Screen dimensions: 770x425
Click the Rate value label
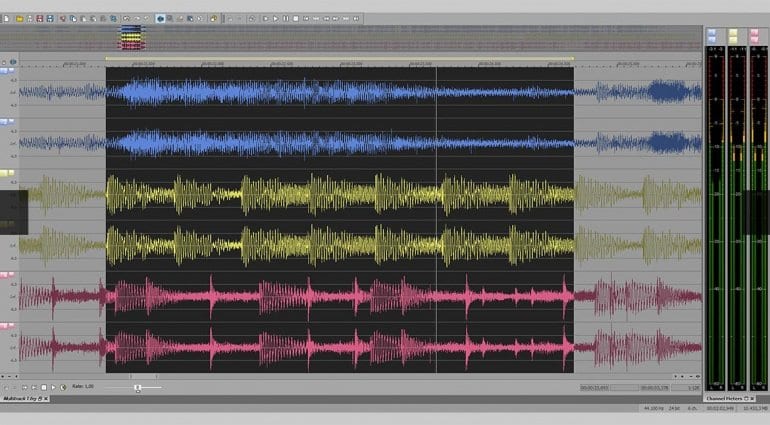(82, 387)
